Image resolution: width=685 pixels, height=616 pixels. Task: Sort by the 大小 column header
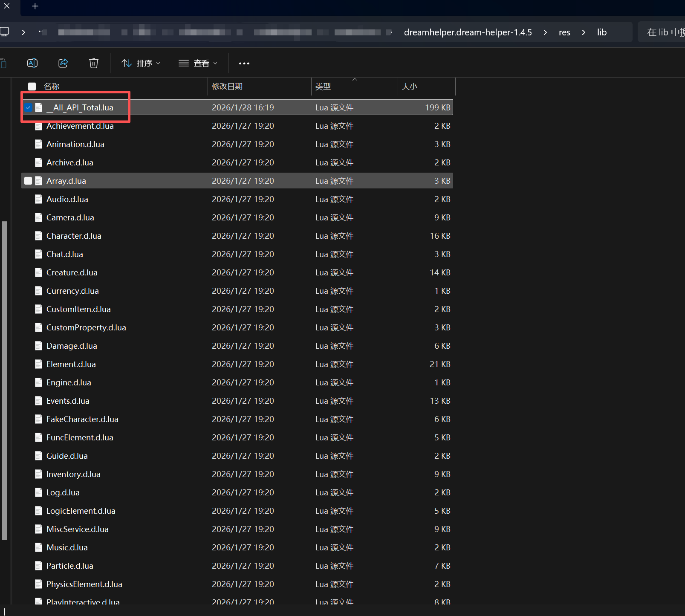[x=409, y=87]
